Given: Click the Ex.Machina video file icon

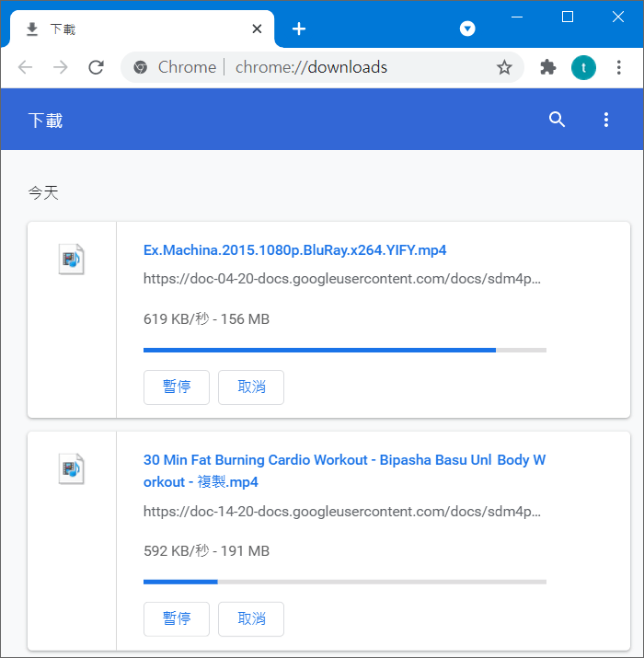Looking at the screenshot, I should pyautogui.click(x=71, y=260).
